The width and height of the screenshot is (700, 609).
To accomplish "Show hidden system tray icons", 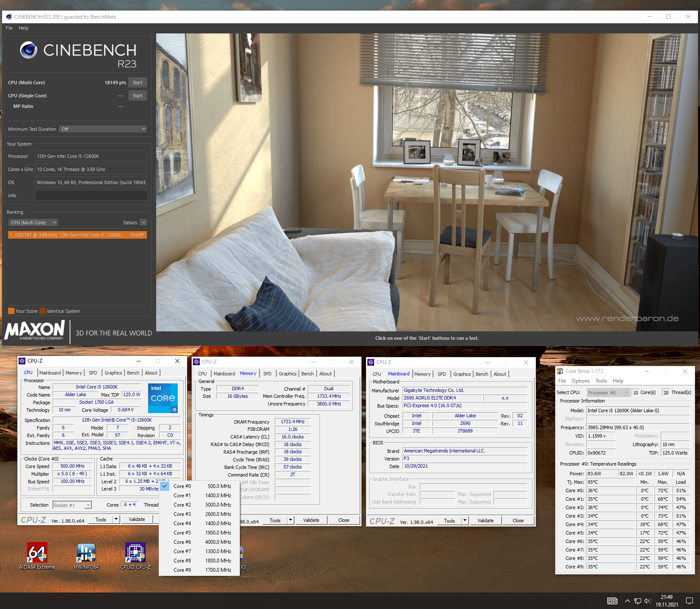I will click(627, 601).
